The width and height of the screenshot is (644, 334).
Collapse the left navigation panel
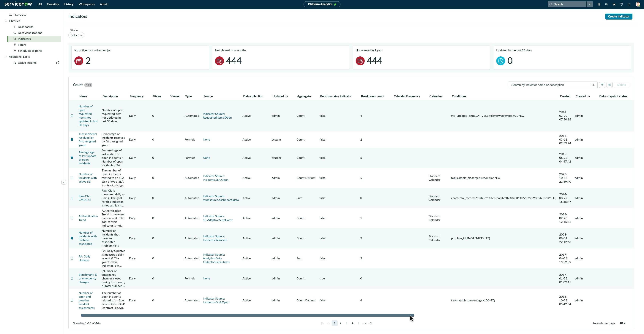(64, 182)
